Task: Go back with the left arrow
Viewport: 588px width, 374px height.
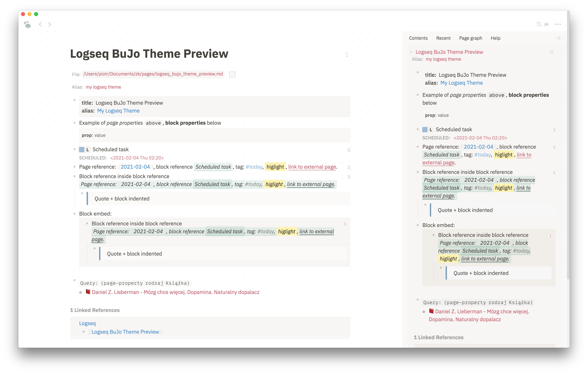Action: pyautogui.click(x=41, y=24)
